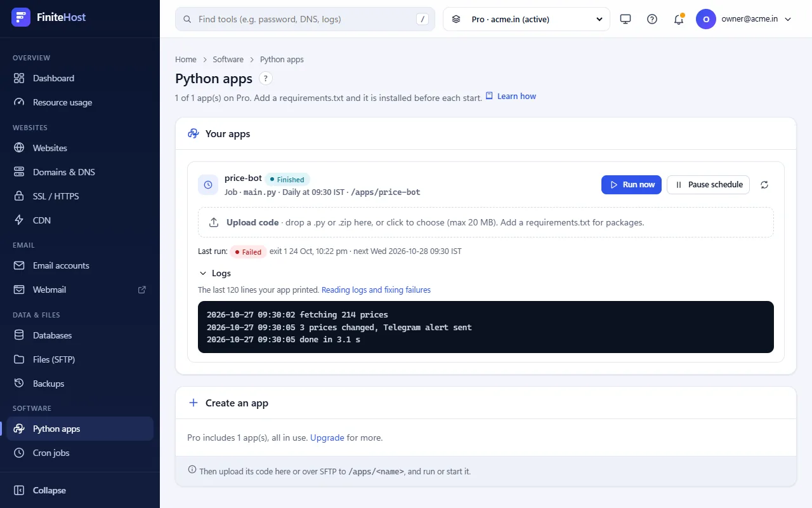Open Backups in the sidebar
Viewport: 812px width, 508px height.
[80, 384]
